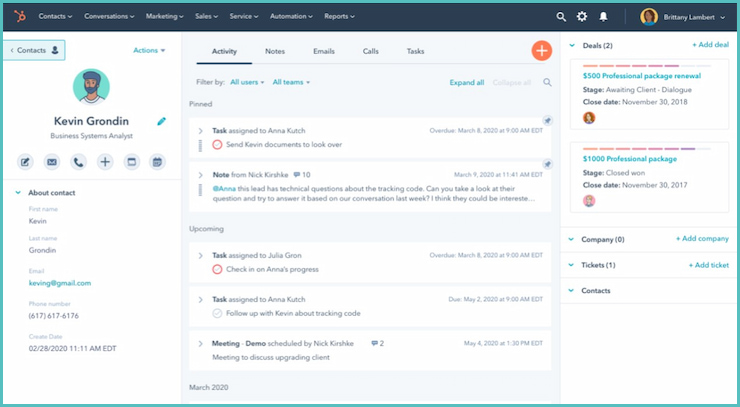Click the keving@gmail.com email address
This screenshot has height=407, width=740.
[60, 283]
